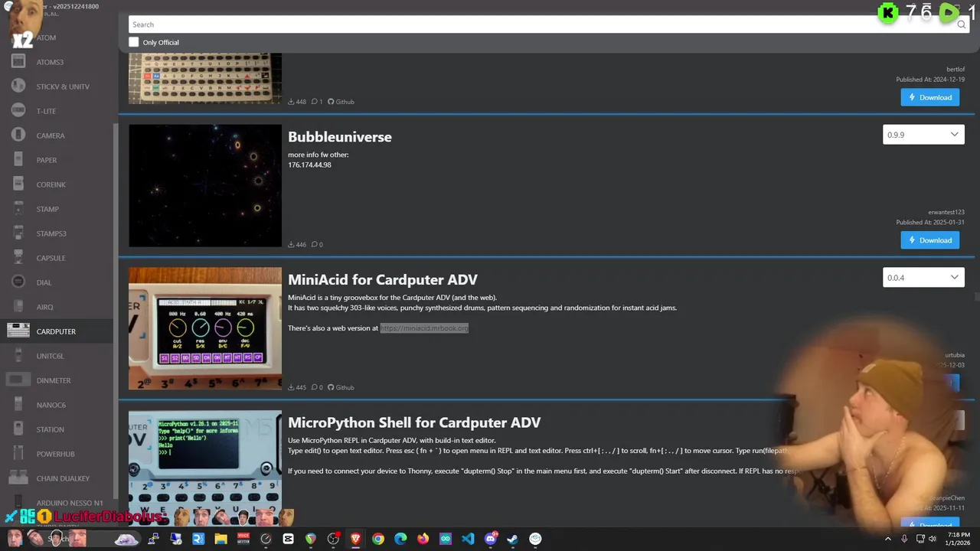
Task: Enable the Only Official checkbox
Action: (x=134, y=42)
